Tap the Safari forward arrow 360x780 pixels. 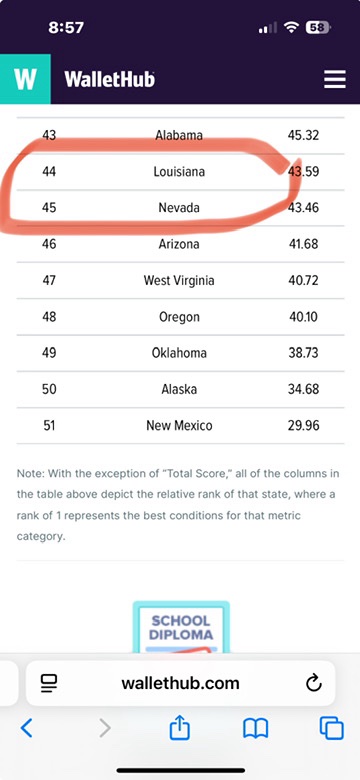pos(104,728)
